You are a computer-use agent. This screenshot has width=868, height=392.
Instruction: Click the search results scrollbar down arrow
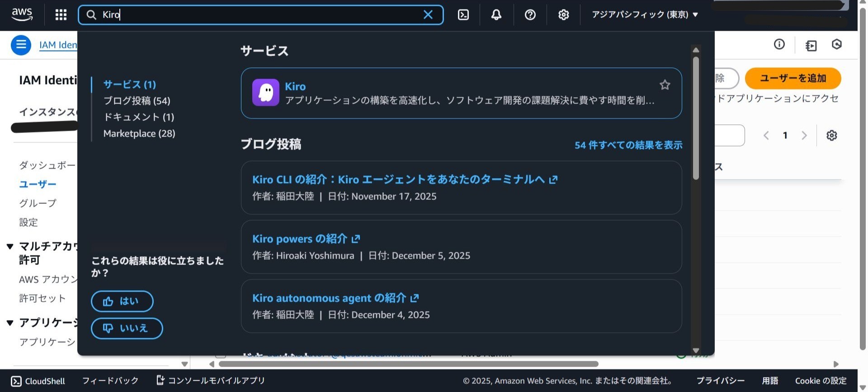coord(696,350)
